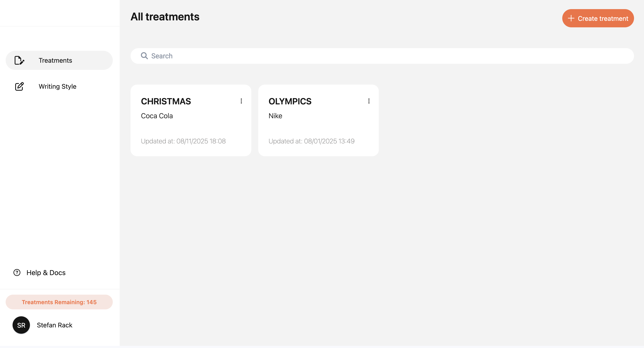Click the plus icon on Create treatment
The image size is (644, 348).
(x=571, y=18)
